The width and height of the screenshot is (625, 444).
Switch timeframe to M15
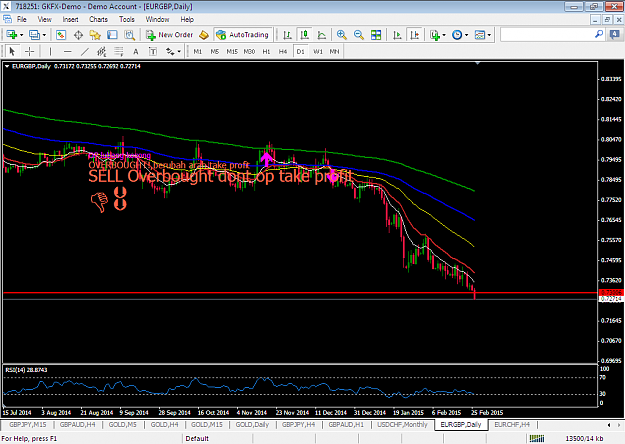232,51
